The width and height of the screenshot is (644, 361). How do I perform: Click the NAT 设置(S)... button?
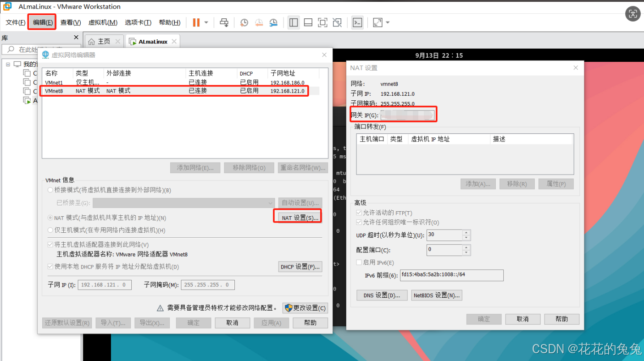[x=300, y=218]
